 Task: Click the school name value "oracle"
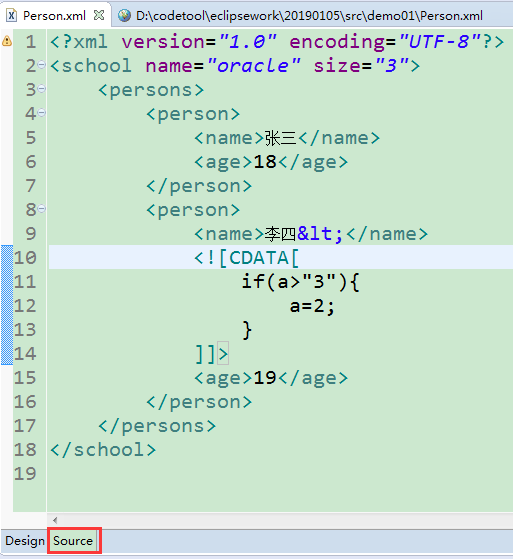point(253,66)
